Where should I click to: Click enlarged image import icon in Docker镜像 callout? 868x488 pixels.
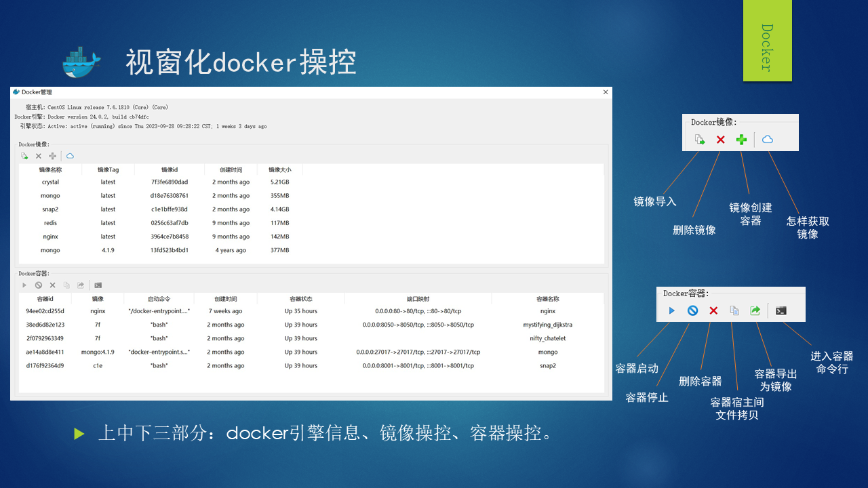click(700, 140)
